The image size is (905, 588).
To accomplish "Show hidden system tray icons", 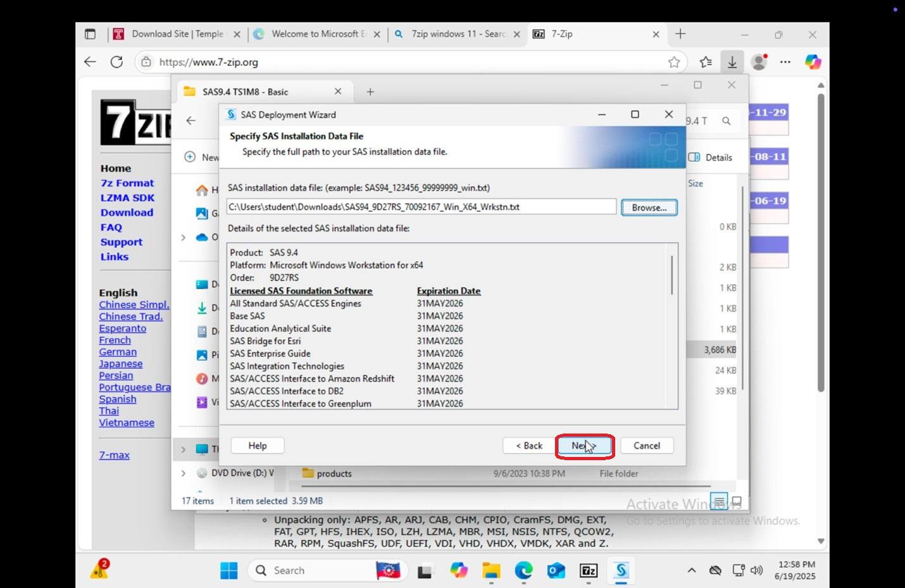I will point(692,570).
